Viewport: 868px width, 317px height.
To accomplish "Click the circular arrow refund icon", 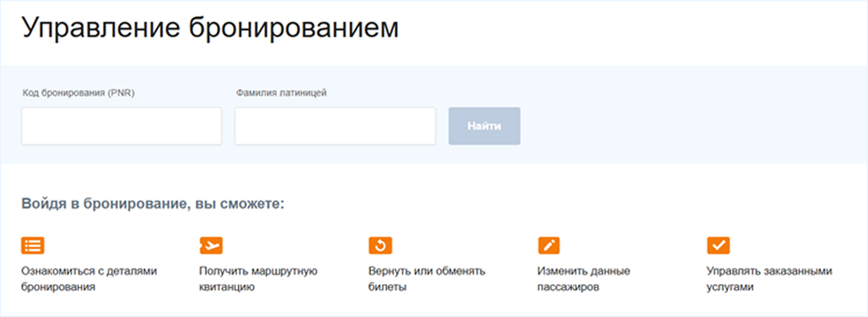I will pos(380,246).
